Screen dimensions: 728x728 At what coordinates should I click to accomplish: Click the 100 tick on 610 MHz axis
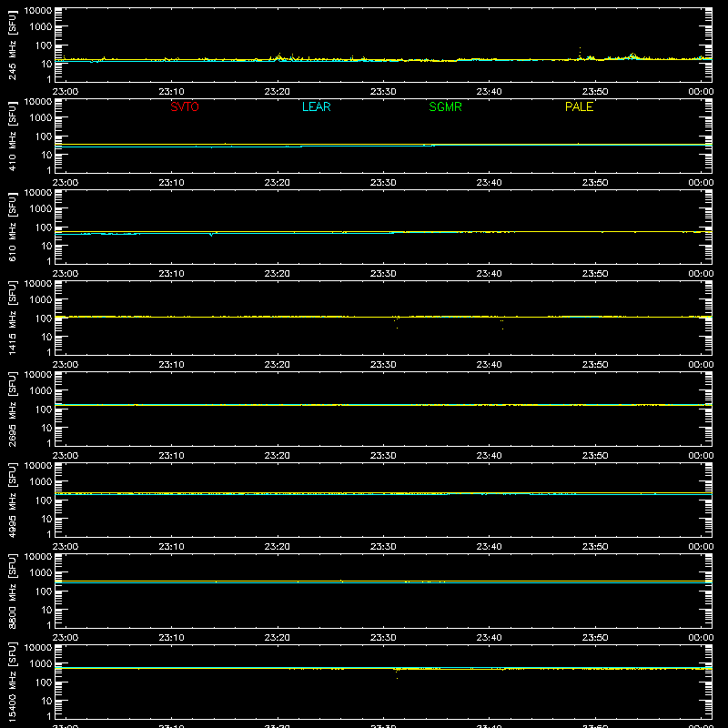[44, 227]
